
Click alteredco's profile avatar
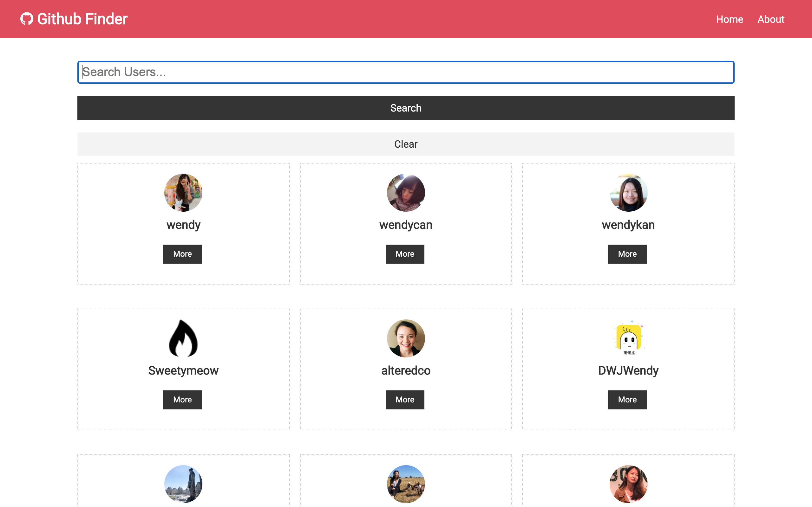[x=405, y=338]
